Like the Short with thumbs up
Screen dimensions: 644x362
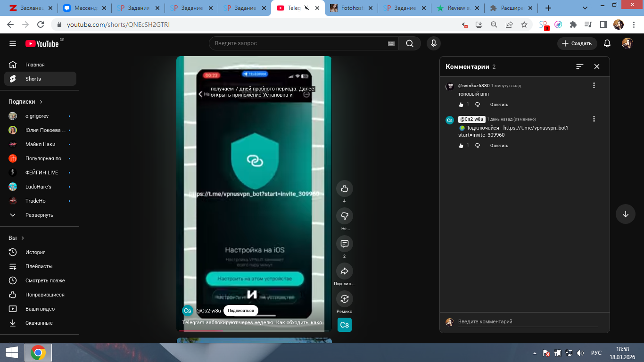click(345, 189)
